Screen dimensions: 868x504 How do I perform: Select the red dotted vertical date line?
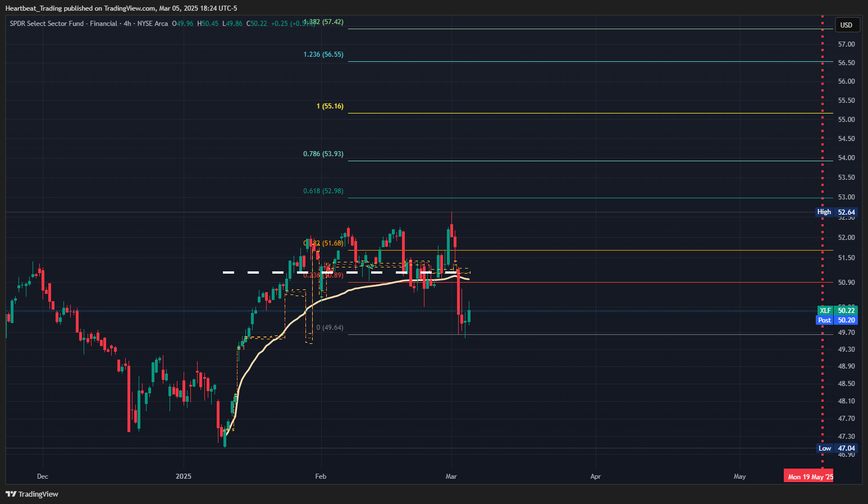pyautogui.click(x=823, y=242)
